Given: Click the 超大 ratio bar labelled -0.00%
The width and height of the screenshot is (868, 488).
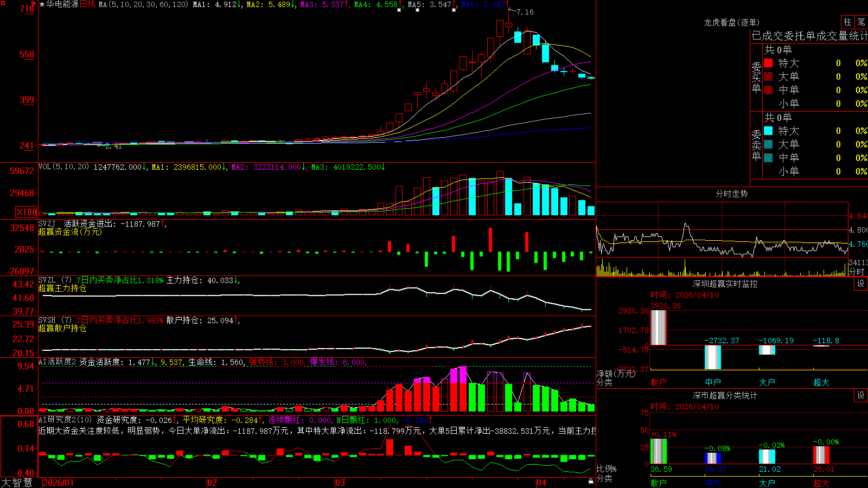Looking at the screenshot, I should tap(821, 455).
